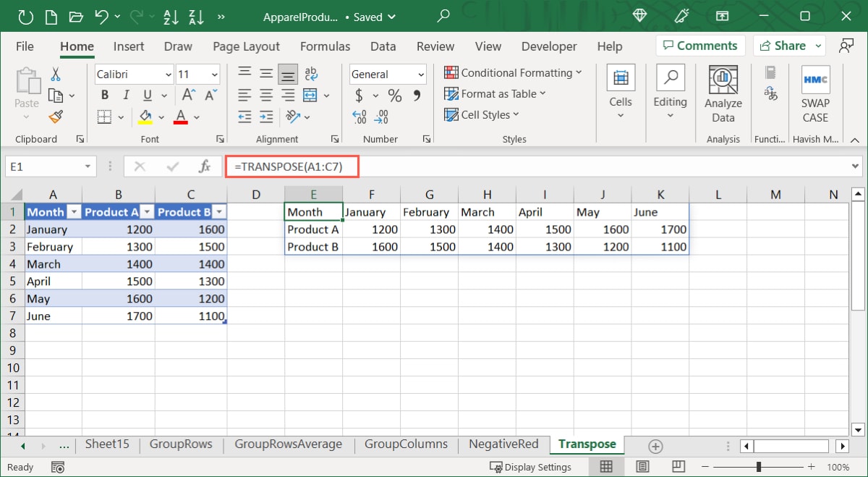Viewport: 868px width, 477px height.
Task: Toggle bold formatting
Action: click(x=104, y=95)
